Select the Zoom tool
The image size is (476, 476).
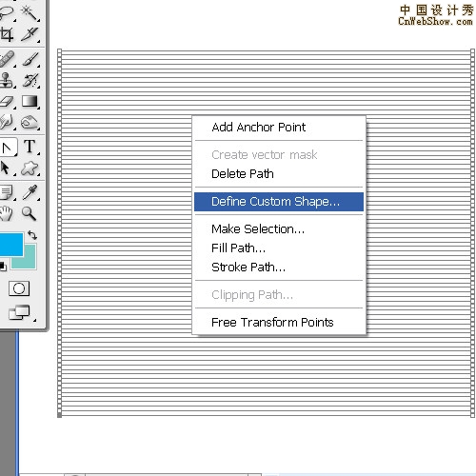[x=29, y=213]
